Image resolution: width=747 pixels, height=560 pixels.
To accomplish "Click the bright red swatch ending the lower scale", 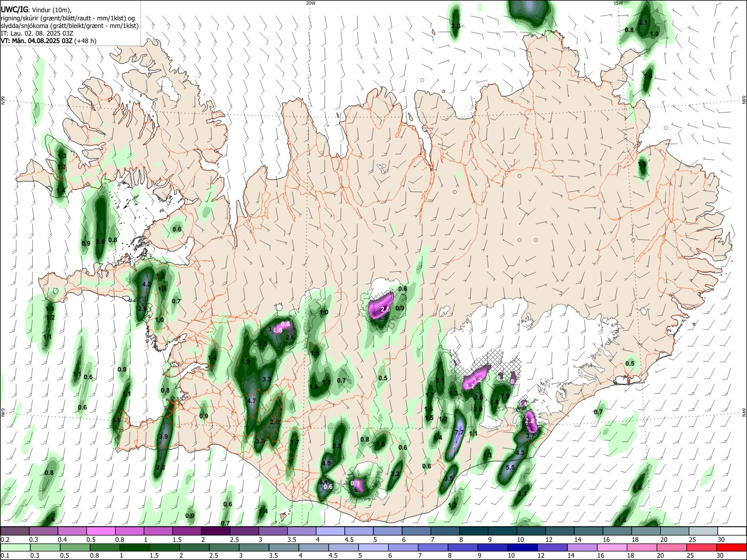I will pos(731,547).
